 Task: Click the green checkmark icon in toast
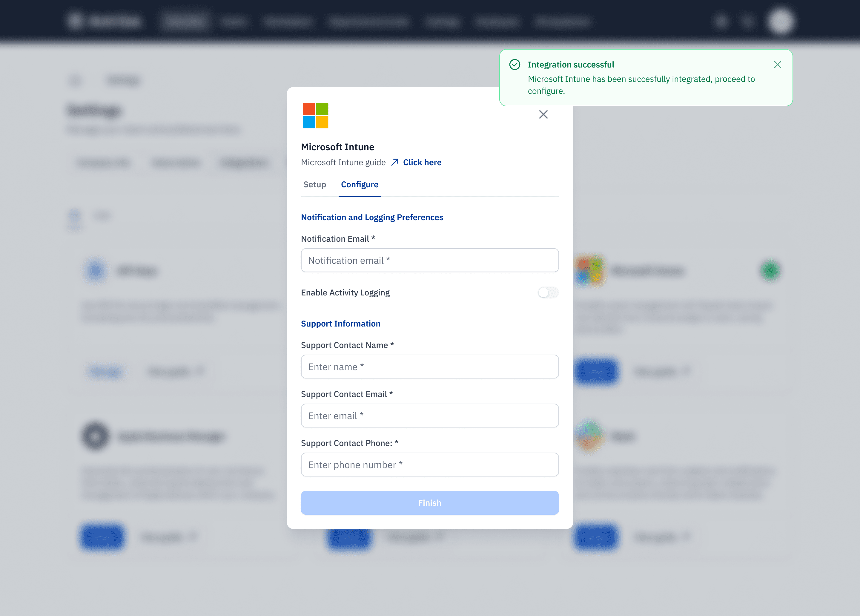[x=515, y=65]
